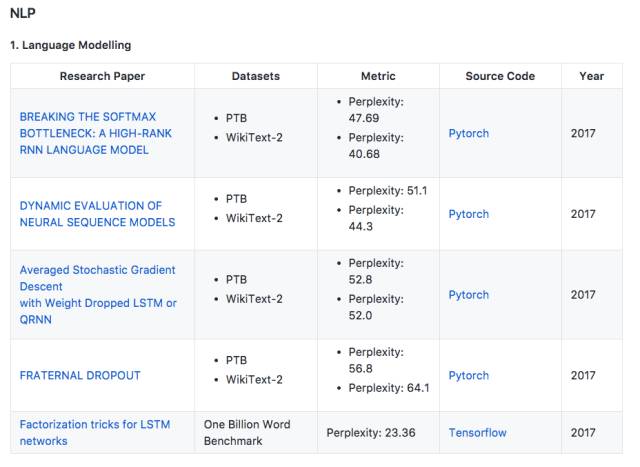
Task: Open the Averaged Stochastic Gradient Descent paper
Action: (x=97, y=286)
